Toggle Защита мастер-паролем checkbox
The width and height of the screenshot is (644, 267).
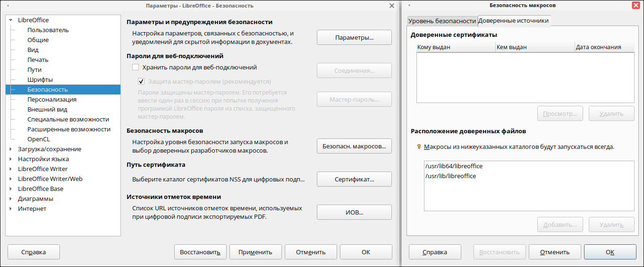tap(141, 81)
